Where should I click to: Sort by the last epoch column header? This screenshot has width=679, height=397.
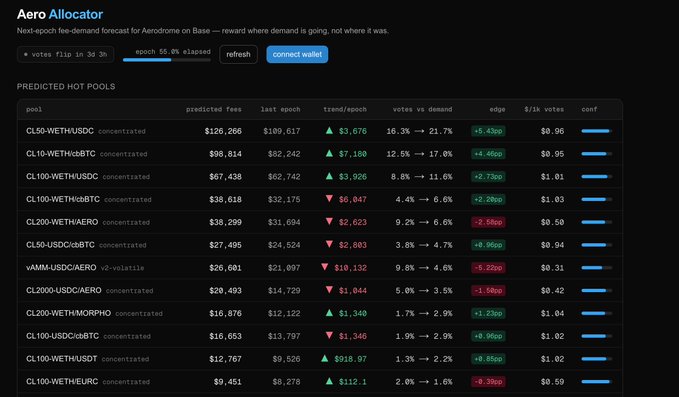click(280, 109)
